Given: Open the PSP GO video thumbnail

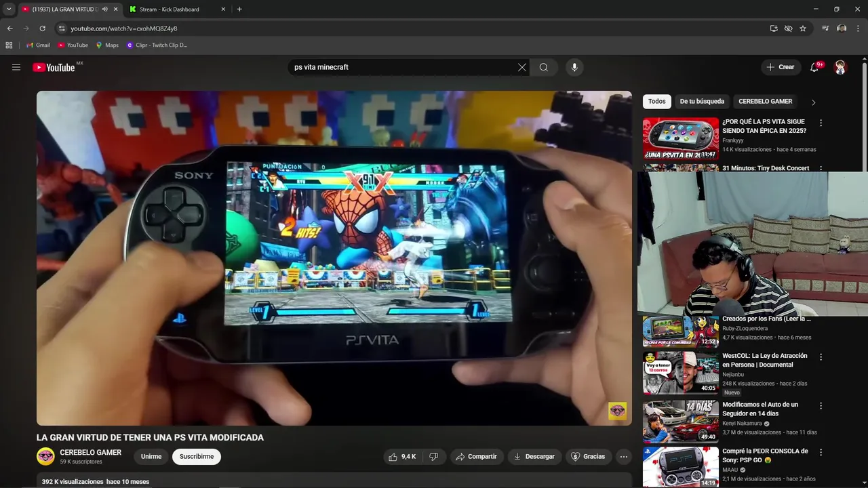Looking at the screenshot, I should click(x=681, y=467).
